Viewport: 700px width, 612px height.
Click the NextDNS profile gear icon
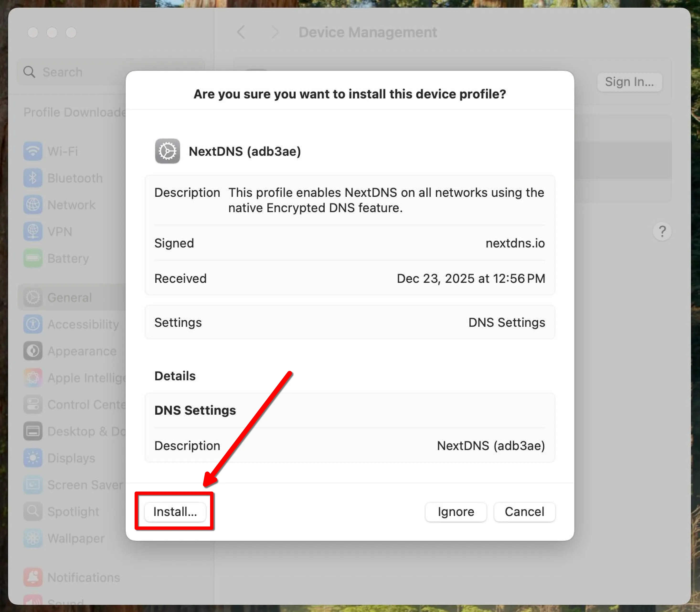(x=167, y=151)
